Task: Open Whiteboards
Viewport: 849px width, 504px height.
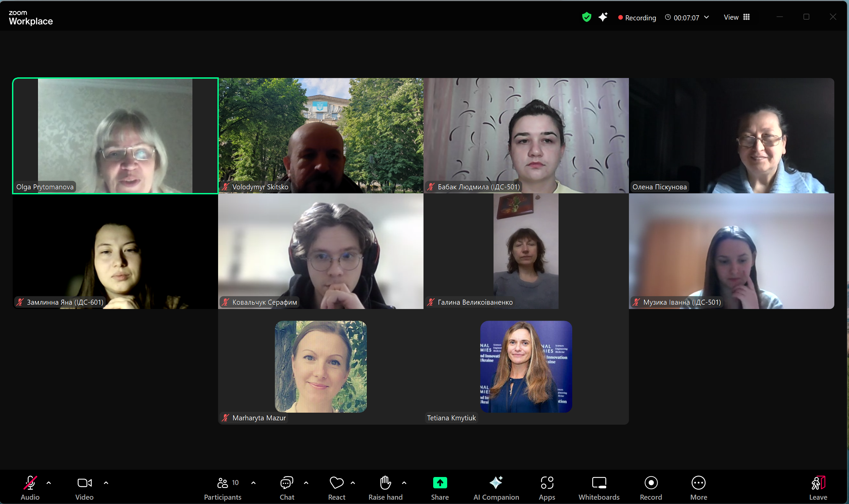Action: (599, 487)
